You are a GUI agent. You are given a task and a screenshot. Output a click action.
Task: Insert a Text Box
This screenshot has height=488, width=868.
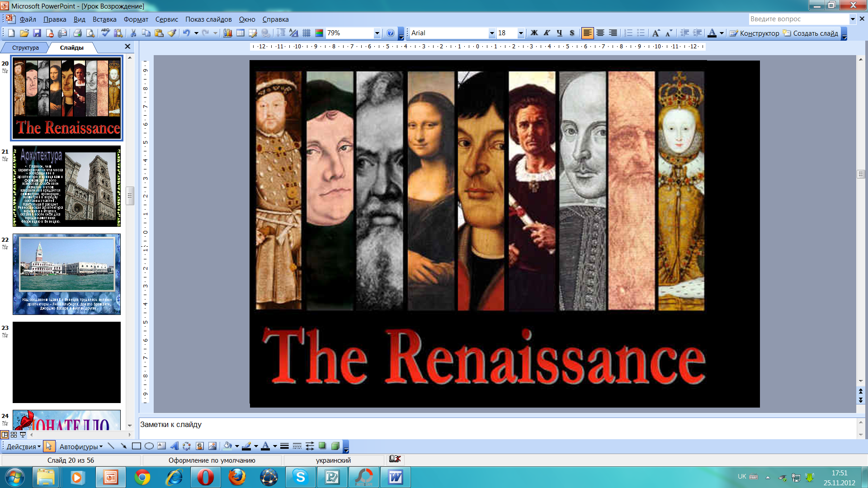(161, 446)
